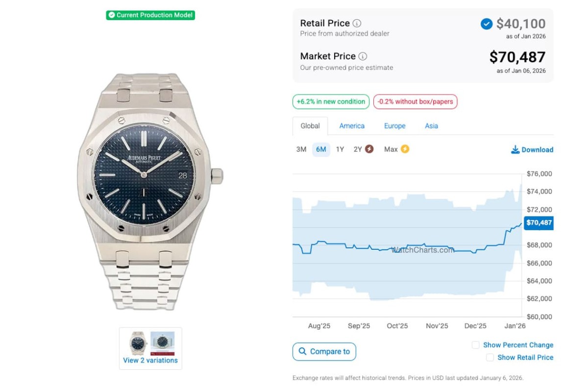Image resolution: width=588 pixels, height=389 pixels.
Task: Select the first watch variation thumbnail
Action: click(138, 343)
